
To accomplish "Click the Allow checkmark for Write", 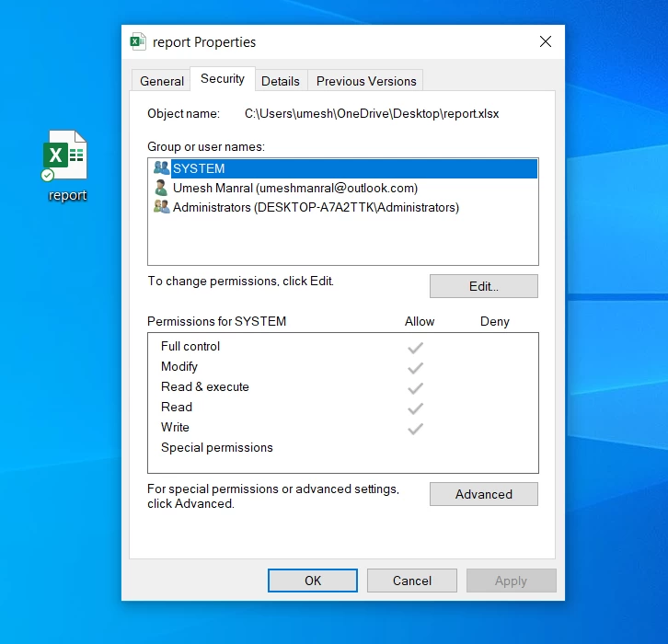I will click(415, 429).
